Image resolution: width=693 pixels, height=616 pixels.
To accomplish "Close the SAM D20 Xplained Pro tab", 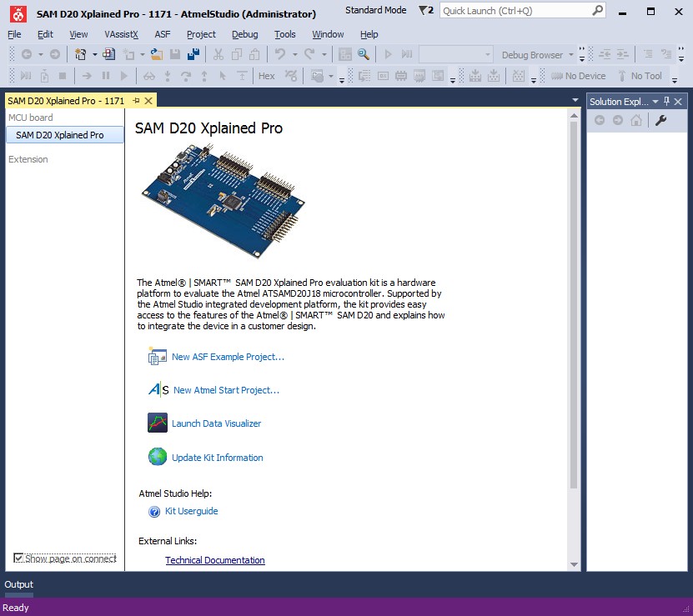I will coord(148,101).
